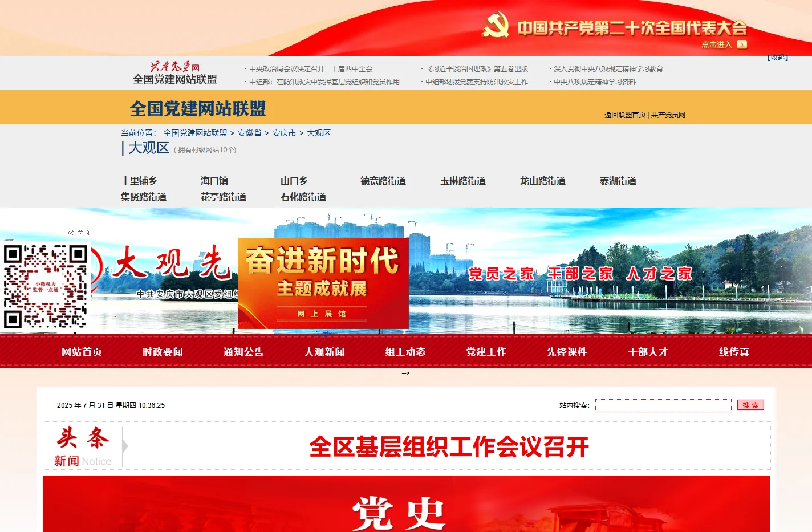Open 时政要闻 navigation tab
Viewport: 812px width, 532px height.
[x=163, y=352]
